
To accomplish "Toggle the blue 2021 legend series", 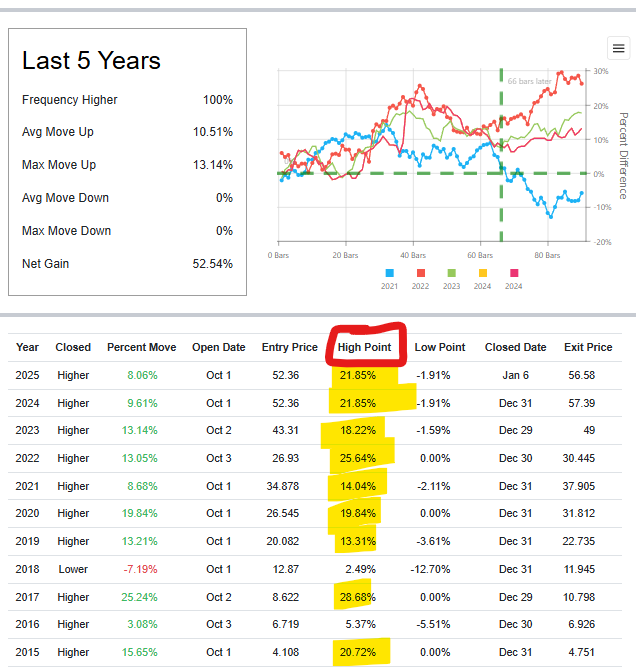I will tap(389, 272).
